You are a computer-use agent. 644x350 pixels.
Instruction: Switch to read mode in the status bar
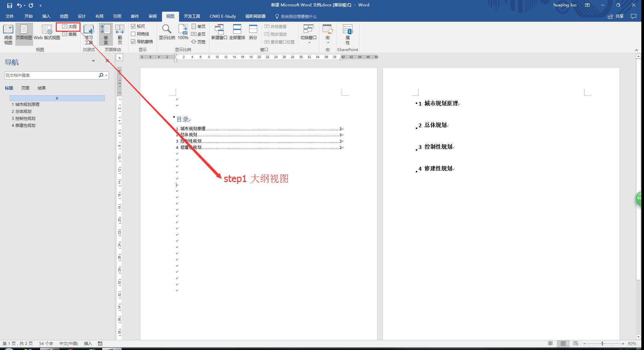click(550, 343)
